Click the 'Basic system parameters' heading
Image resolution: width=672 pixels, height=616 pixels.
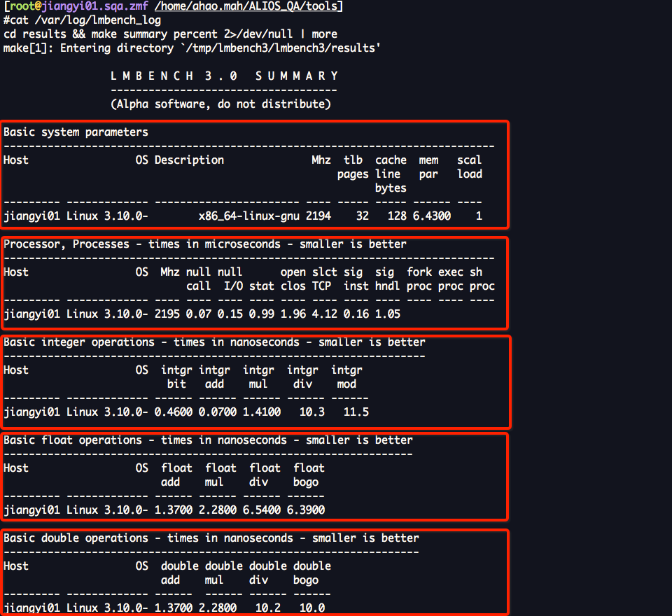(76, 132)
